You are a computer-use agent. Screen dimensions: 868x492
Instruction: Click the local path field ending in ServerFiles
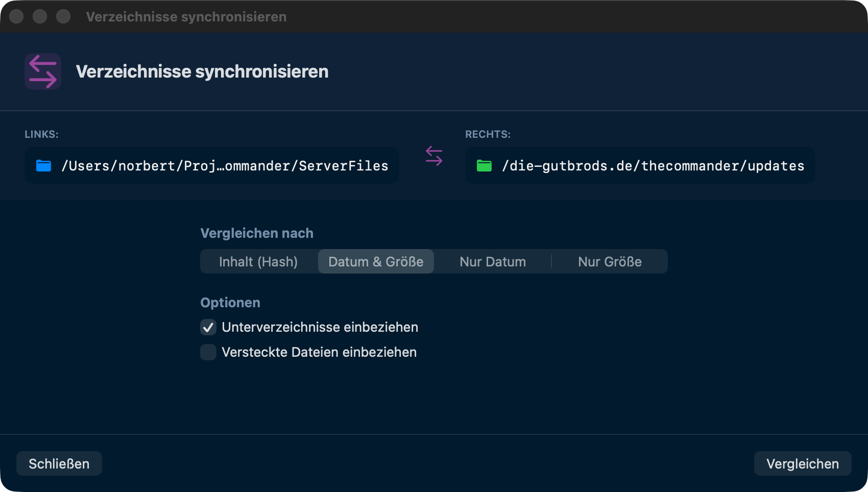click(x=211, y=165)
